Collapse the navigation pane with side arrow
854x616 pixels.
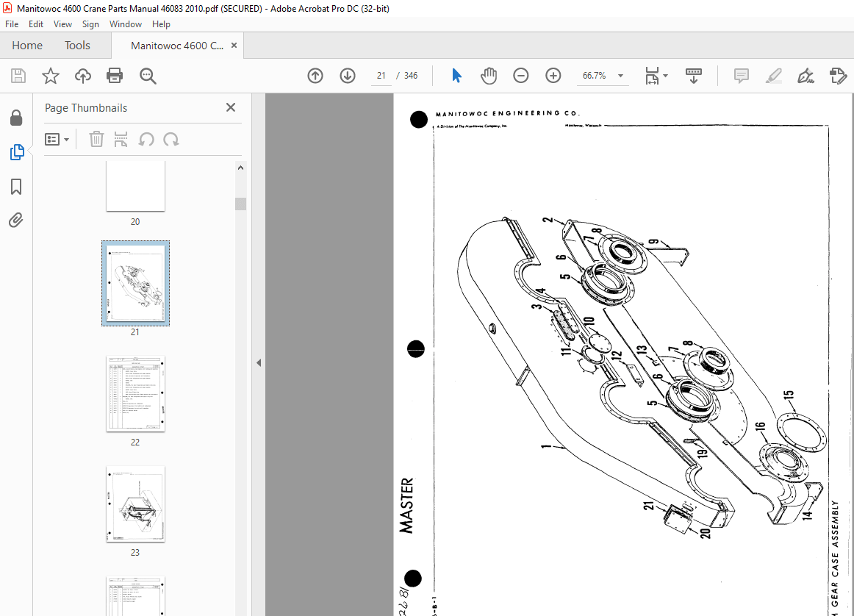coord(258,362)
